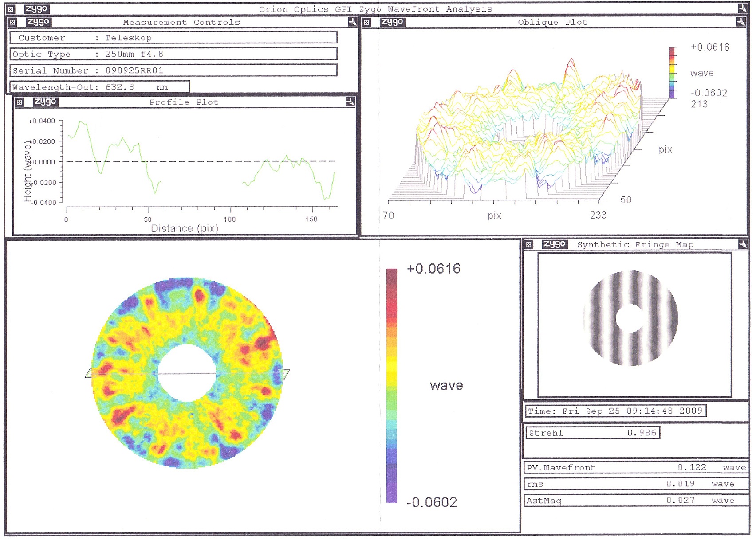The height and width of the screenshot is (540, 756).
Task: Click the Profile Plot window menu icon
Action: point(19,102)
